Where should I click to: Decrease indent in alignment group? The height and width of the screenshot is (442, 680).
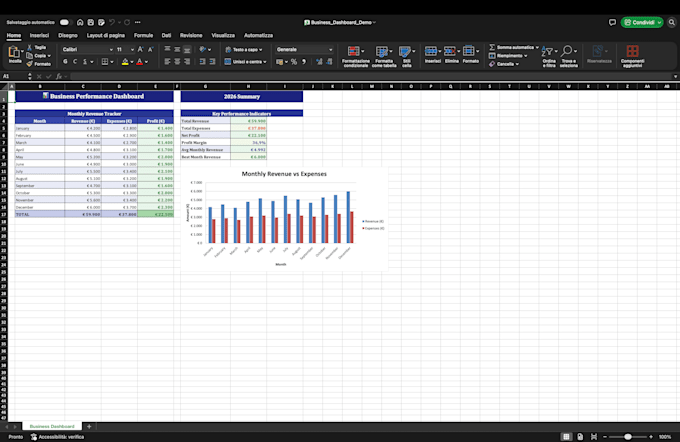tap(203, 62)
